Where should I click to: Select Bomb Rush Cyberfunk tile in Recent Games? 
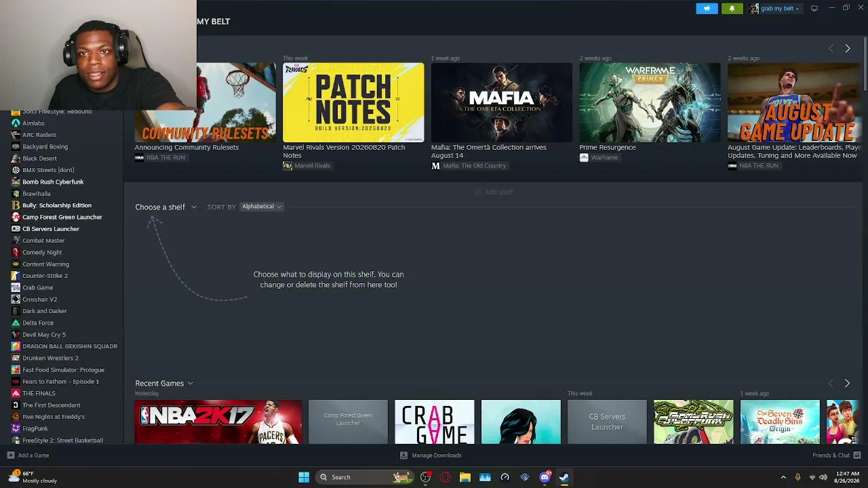[x=693, y=422]
